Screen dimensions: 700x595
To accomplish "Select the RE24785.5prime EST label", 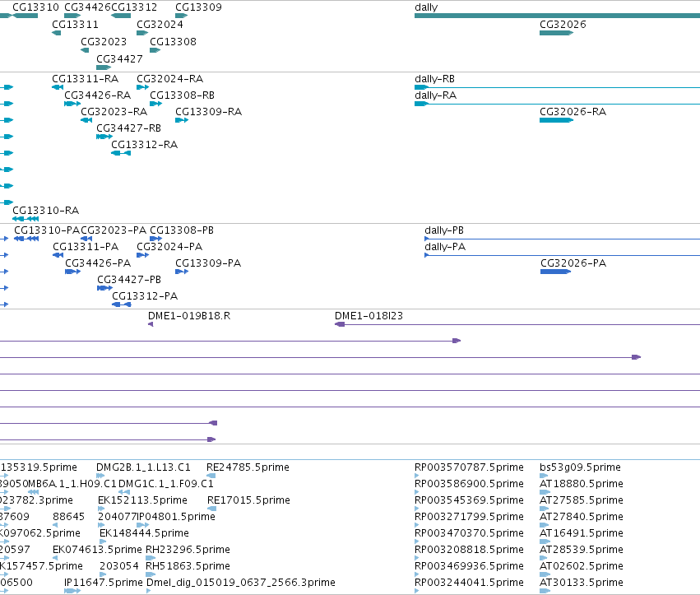I will (248, 467).
